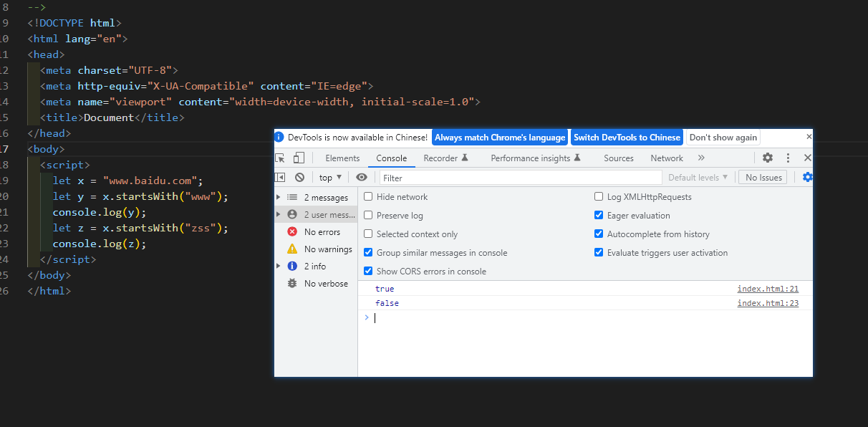
Task: Toggle the device toolbar icon
Action: (x=299, y=158)
